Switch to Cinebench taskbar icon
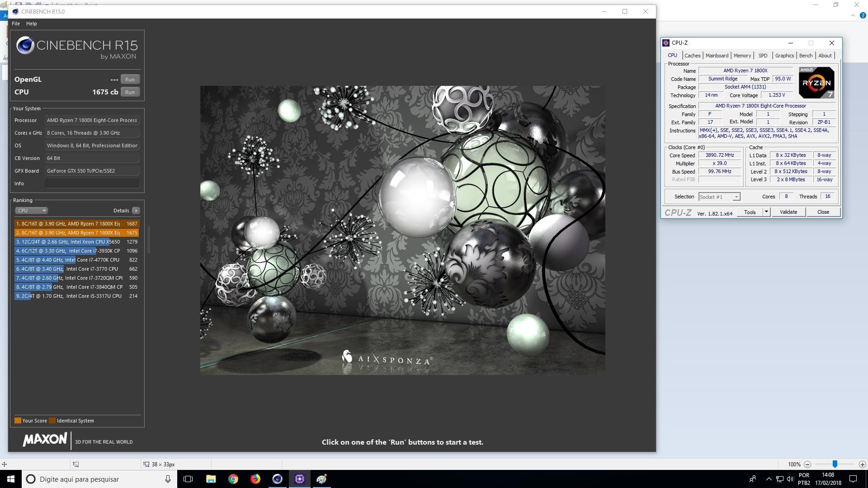868x488 pixels. [x=277, y=479]
